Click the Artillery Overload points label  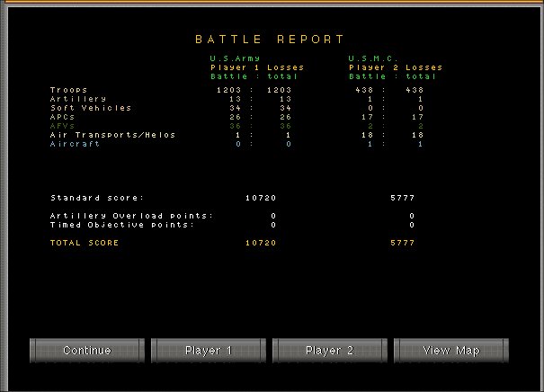pyautogui.click(x=132, y=216)
